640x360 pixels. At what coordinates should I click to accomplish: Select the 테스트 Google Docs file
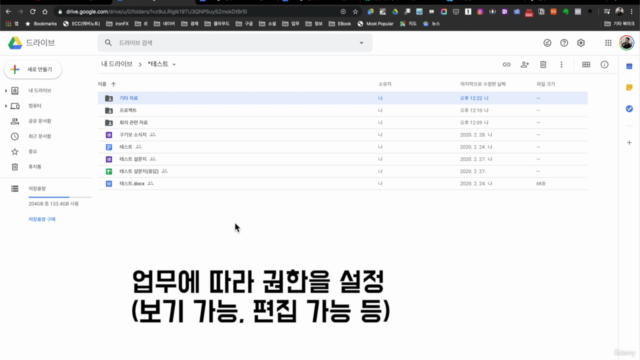tap(342, 147)
